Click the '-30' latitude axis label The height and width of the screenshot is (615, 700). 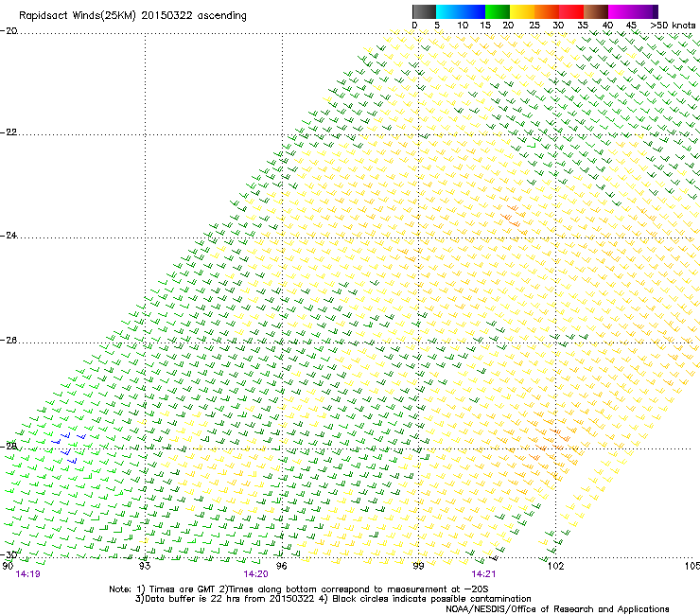[9, 554]
